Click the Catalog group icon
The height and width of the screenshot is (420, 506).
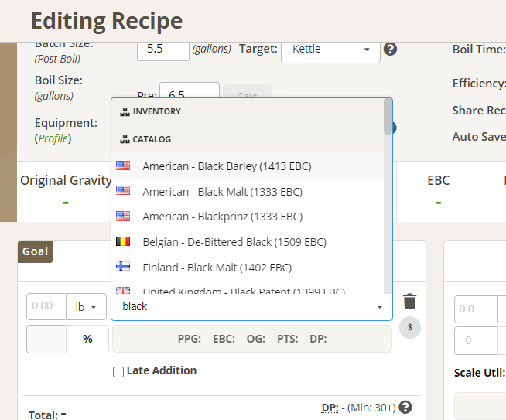pos(125,140)
